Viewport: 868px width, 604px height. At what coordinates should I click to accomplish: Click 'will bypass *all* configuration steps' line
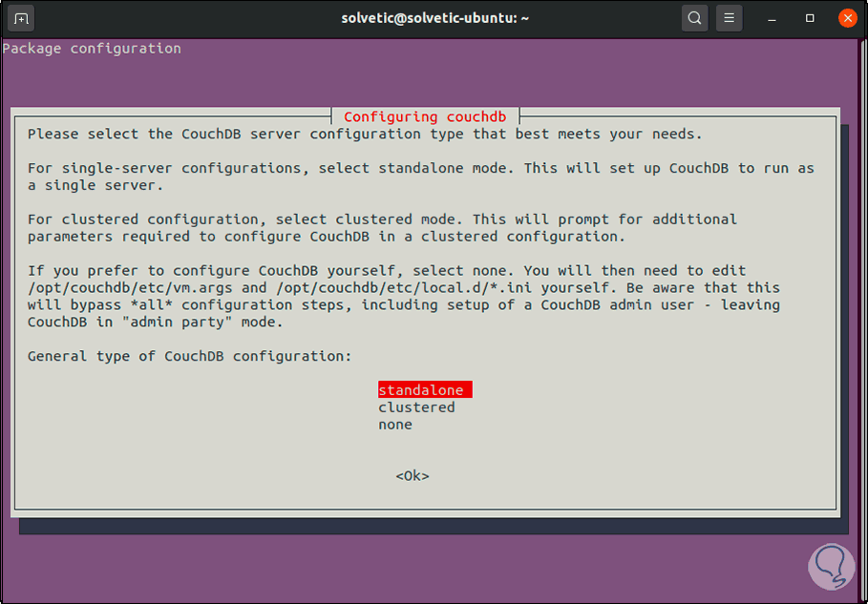(404, 304)
